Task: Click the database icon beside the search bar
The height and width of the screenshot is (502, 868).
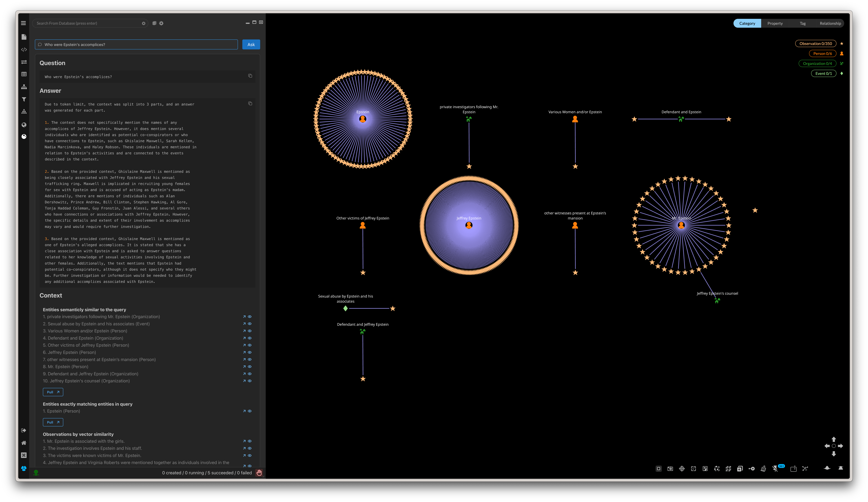Action: (x=154, y=23)
